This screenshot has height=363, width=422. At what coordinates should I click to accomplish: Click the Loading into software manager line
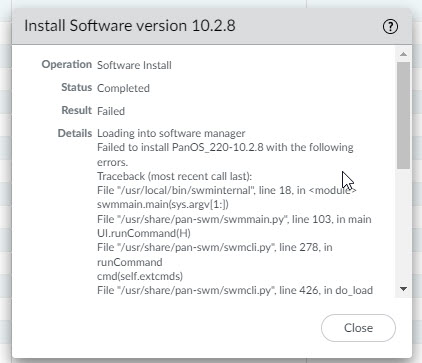171,133
